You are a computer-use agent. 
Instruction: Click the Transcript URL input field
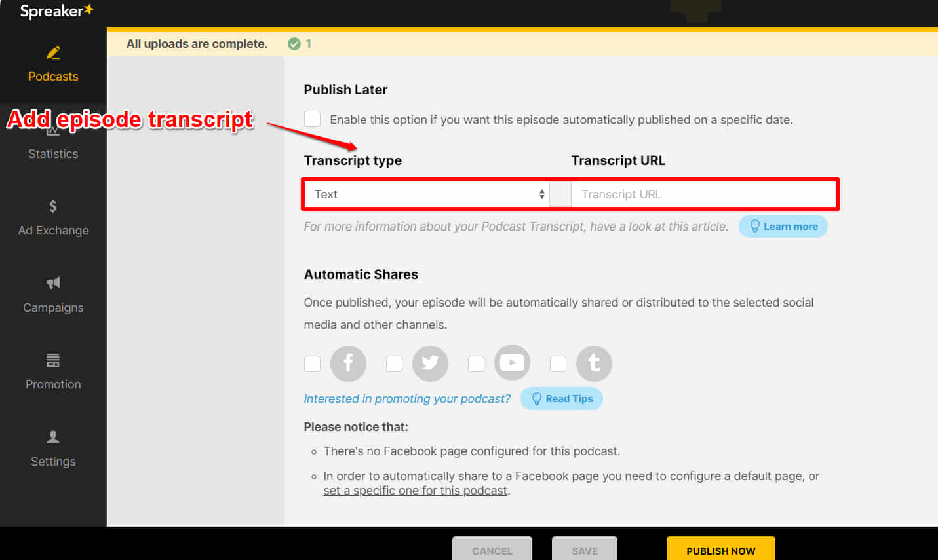click(x=704, y=194)
